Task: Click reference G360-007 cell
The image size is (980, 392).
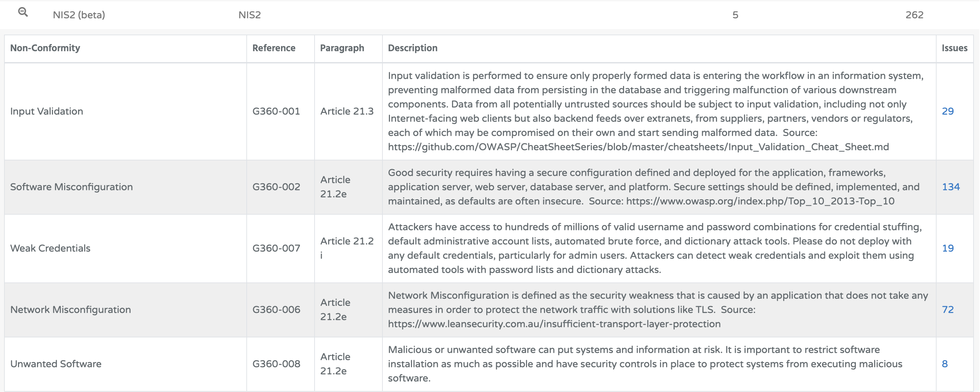Action: (276, 248)
